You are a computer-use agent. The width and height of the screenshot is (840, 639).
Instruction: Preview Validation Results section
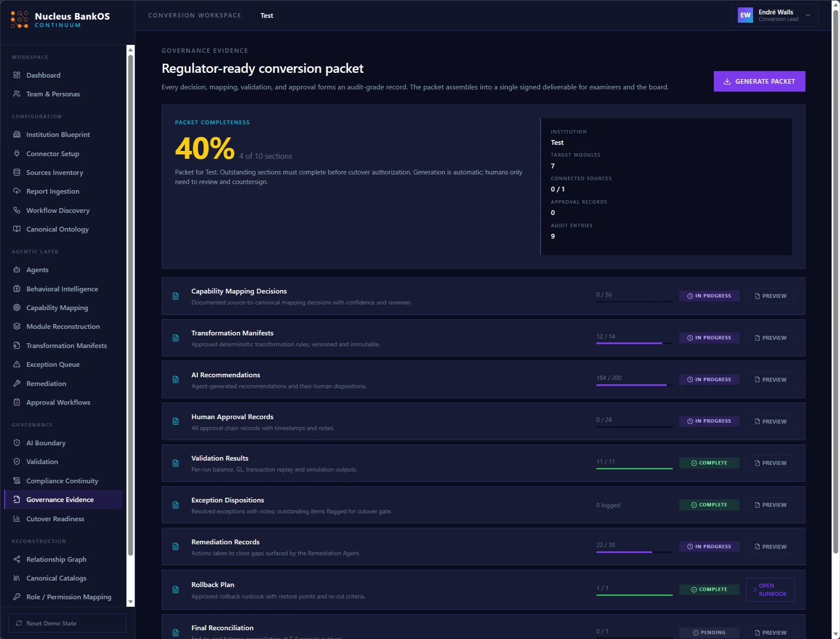click(770, 463)
